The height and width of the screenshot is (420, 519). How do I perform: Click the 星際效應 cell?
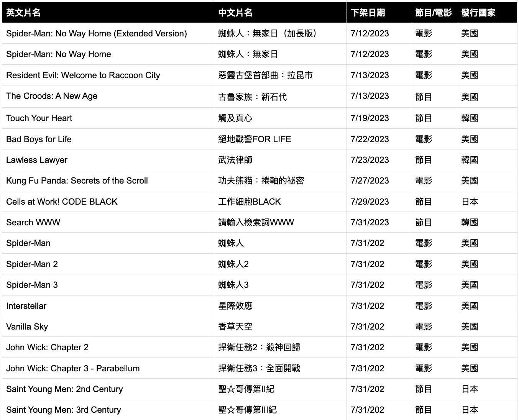click(280, 306)
